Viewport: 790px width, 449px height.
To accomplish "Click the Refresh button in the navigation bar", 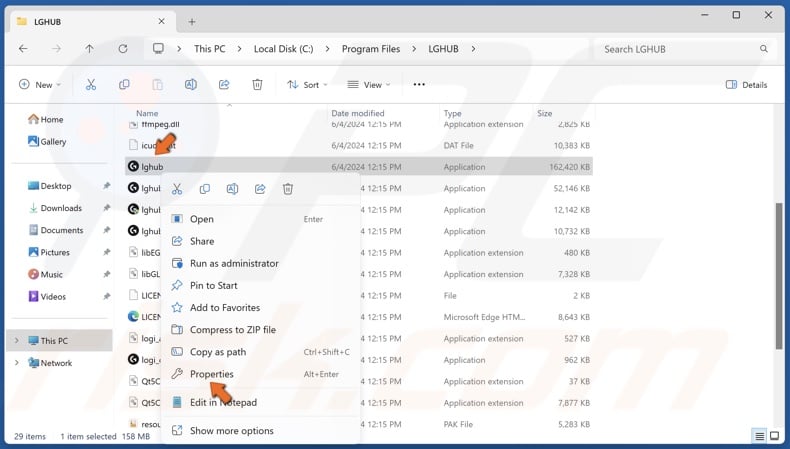I will (x=123, y=49).
